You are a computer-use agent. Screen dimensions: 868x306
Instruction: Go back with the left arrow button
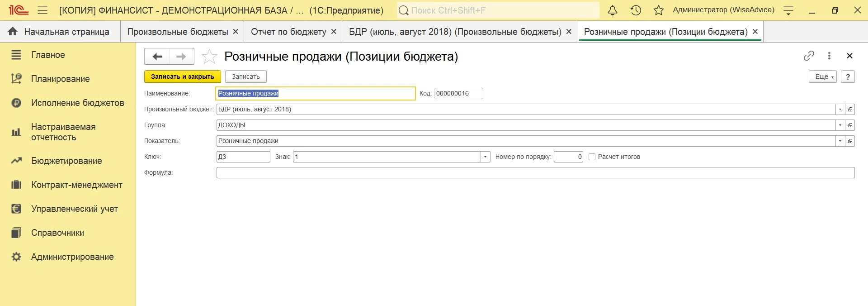pyautogui.click(x=157, y=57)
